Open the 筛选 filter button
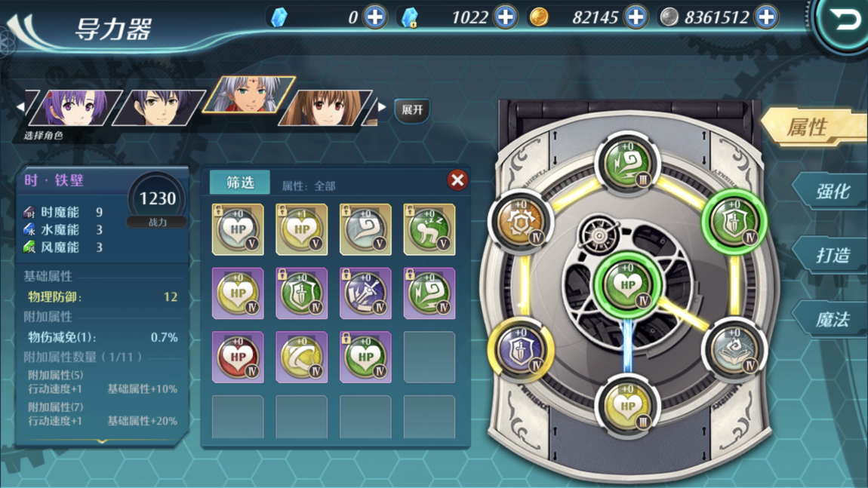The height and width of the screenshot is (488, 868). coord(240,183)
